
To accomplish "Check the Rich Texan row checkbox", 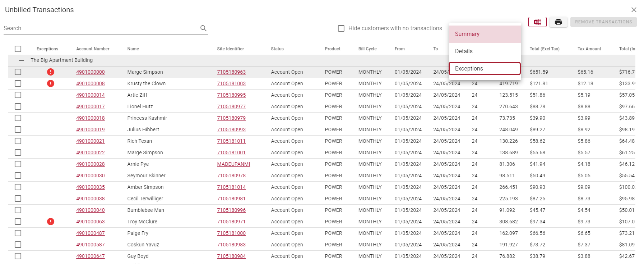I will pyautogui.click(x=18, y=141).
